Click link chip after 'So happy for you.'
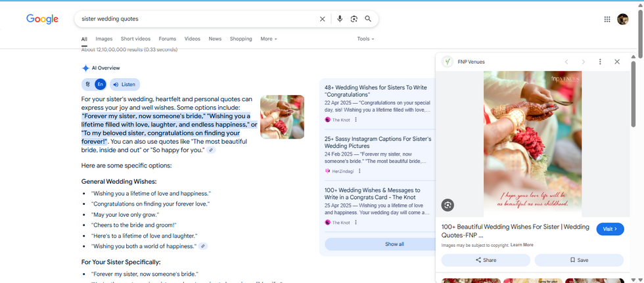644x283 pixels. [211, 150]
